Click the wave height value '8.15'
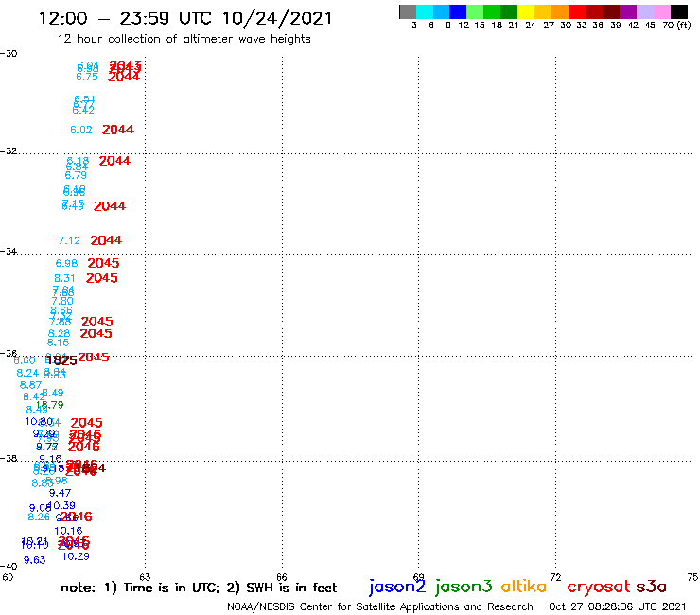The image size is (700, 615). 58,343
